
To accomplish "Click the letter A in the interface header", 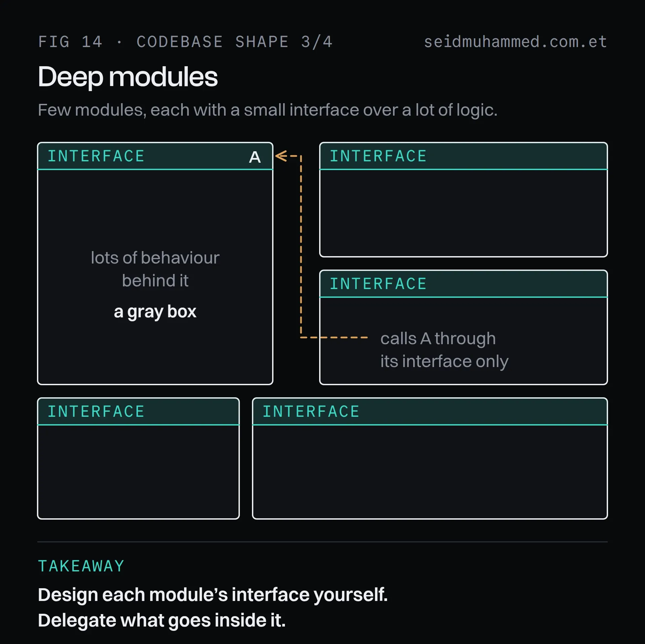I will [255, 157].
